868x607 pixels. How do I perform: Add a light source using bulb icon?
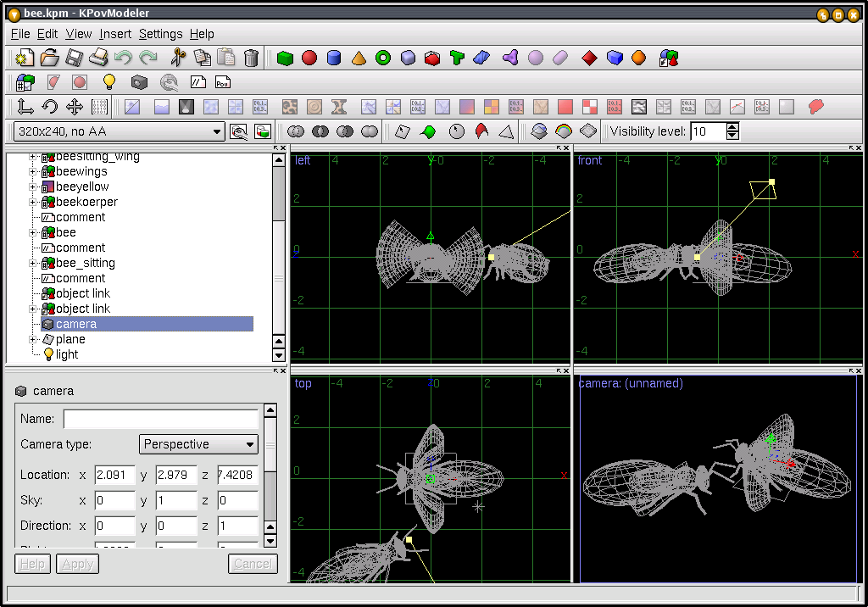pos(108,82)
